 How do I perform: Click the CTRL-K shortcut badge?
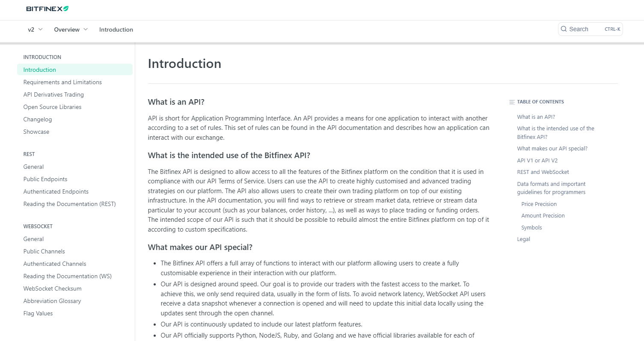coord(612,29)
